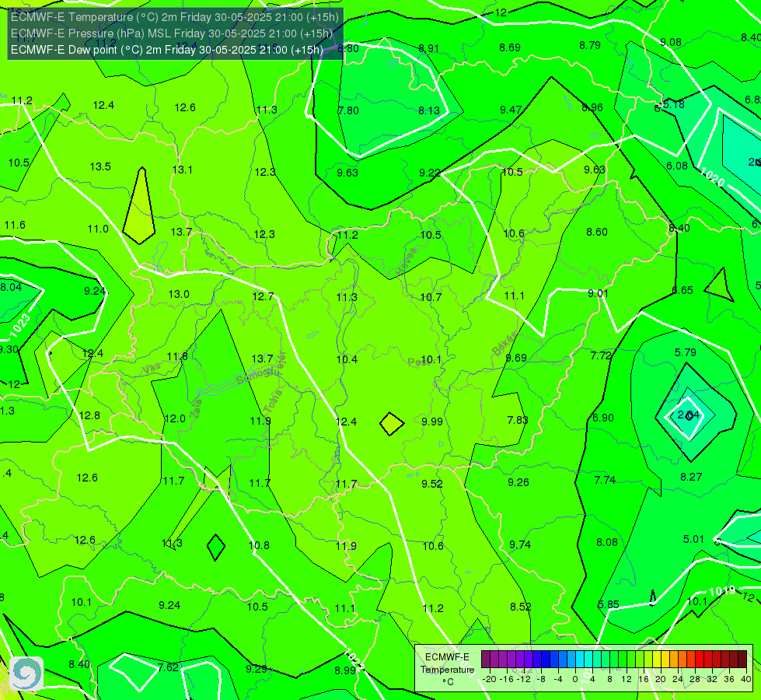761x700 pixels.
Task: Click the 10.4 dew point value
Action: tap(347, 359)
